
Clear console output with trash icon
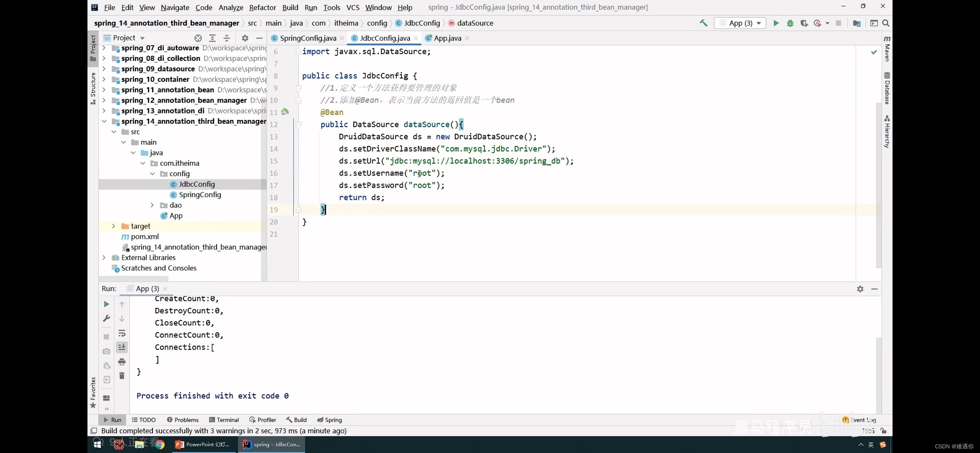click(x=122, y=376)
